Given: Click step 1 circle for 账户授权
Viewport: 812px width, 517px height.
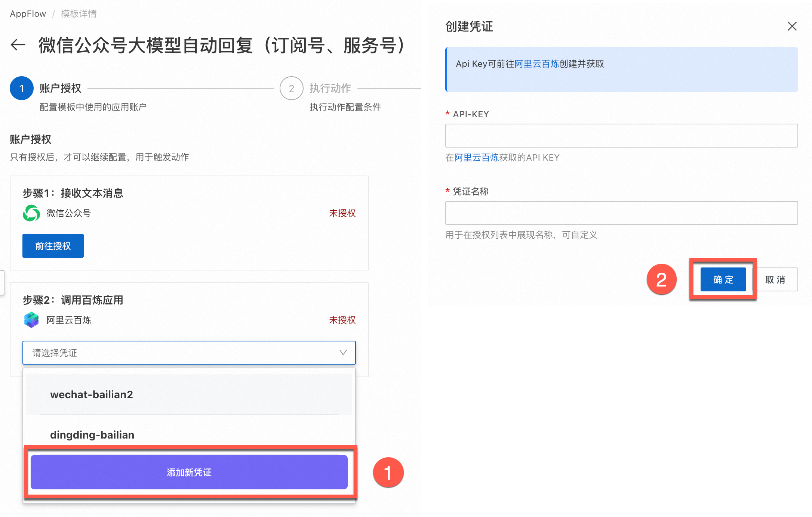Looking at the screenshot, I should click(x=22, y=89).
